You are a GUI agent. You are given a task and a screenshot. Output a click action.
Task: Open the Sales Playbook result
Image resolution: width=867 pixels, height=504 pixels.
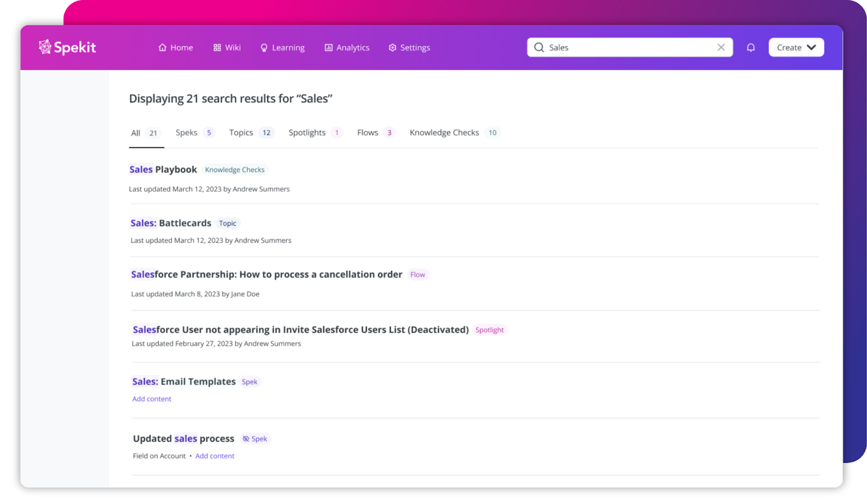(x=163, y=169)
